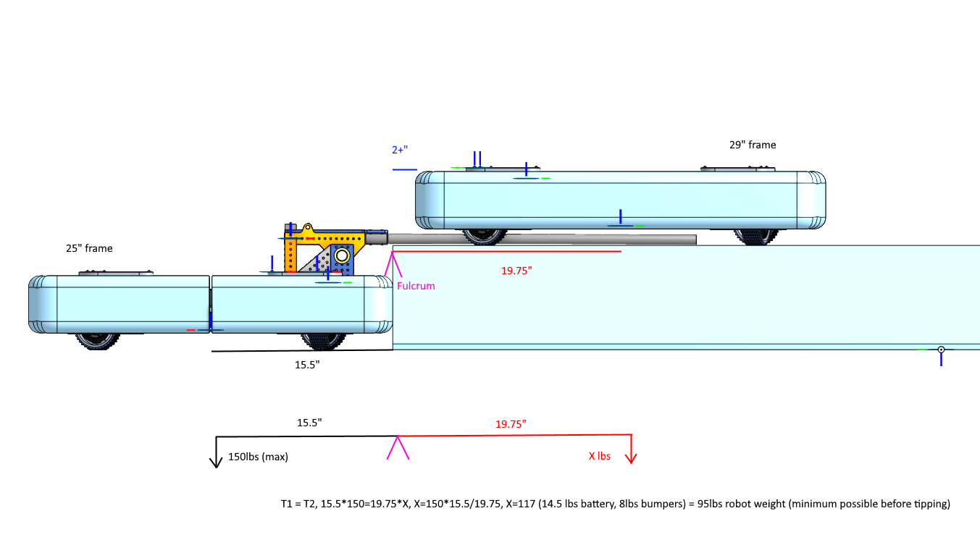Select the gray tube under the upper robot
The image size is (980, 537).
tap(540, 239)
